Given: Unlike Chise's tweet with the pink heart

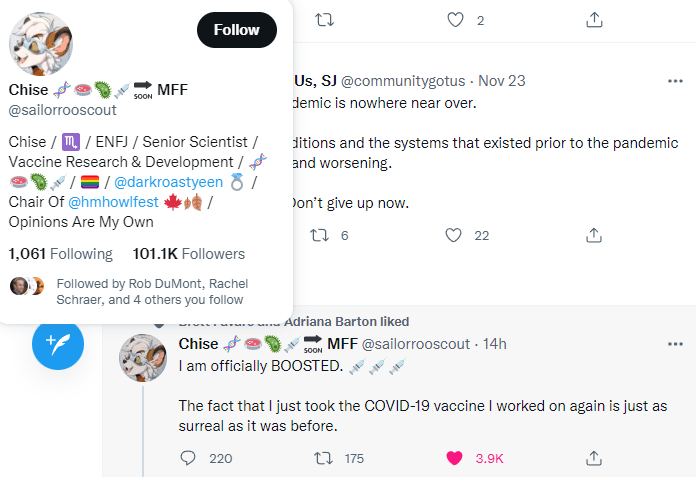Looking at the screenshot, I should [455, 458].
